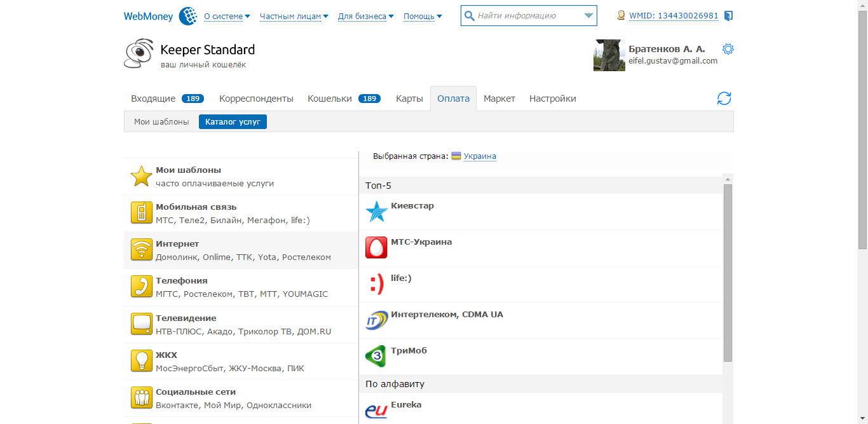Screen dimensions: 868x424
Task: Click the WebMoney globe logo icon
Action: click(x=187, y=16)
